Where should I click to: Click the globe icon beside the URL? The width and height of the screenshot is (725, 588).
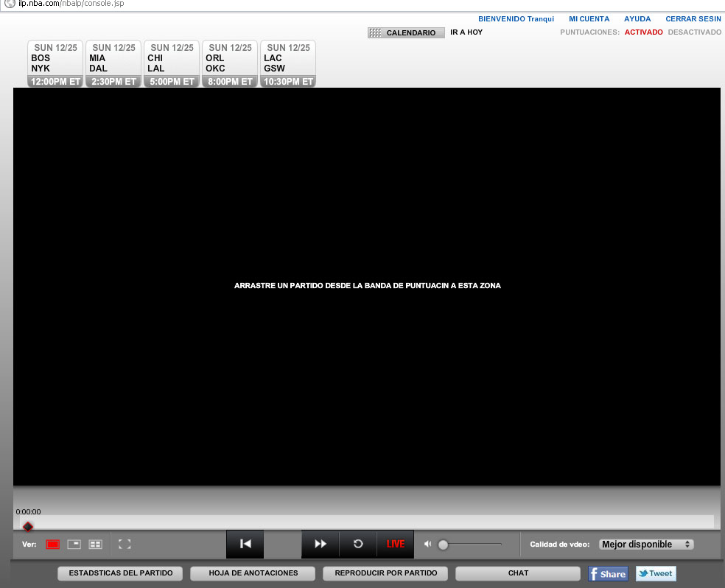coord(10,3)
